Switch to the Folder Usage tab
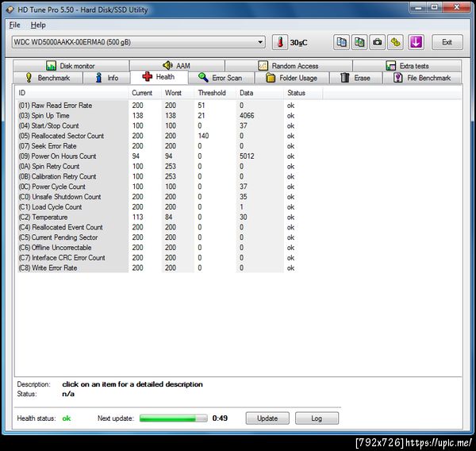This screenshot has height=451, width=476. (x=292, y=78)
